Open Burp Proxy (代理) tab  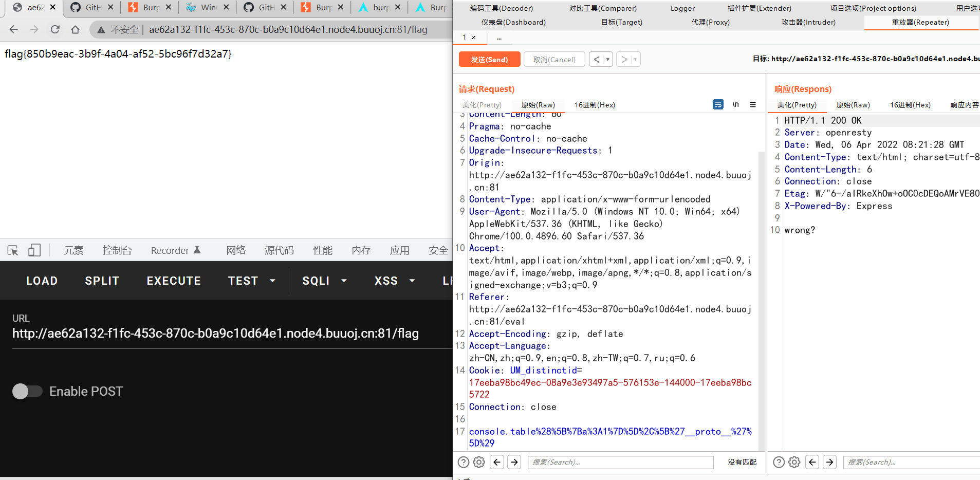pos(710,22)
